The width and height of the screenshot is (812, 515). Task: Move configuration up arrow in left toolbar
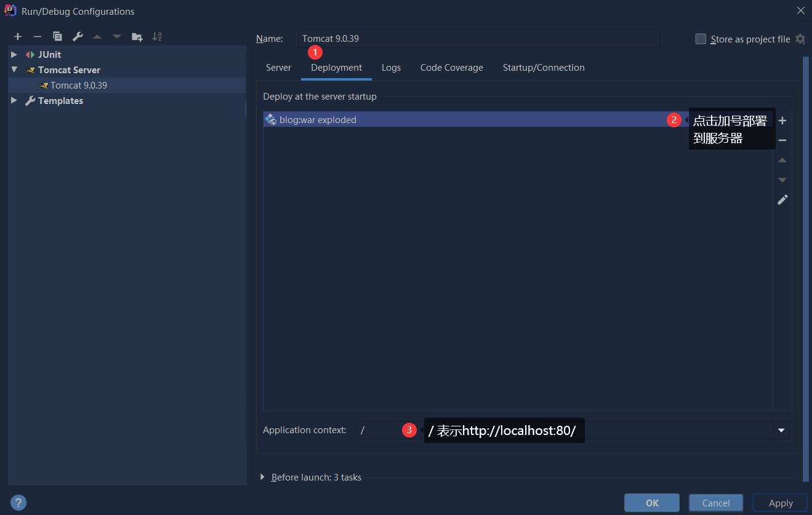coord(97,37)
